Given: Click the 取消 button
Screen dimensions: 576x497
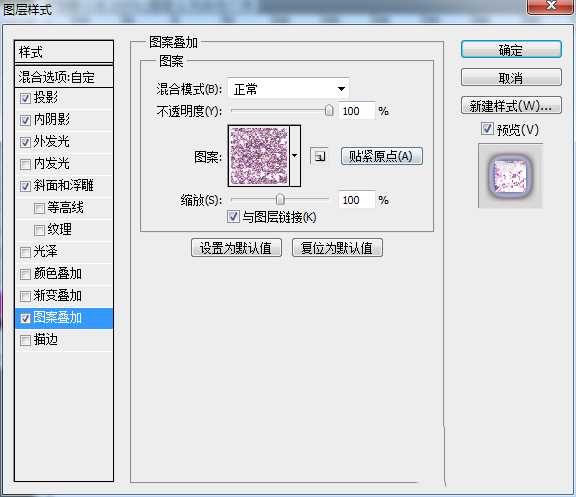Looking at the screenshot, I should click(x=511, y=78).
